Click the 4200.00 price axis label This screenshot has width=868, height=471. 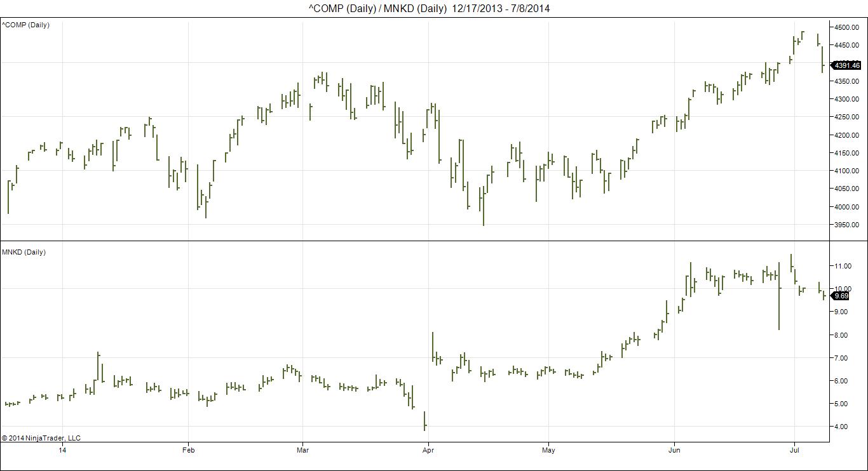[x=847, y=135]
